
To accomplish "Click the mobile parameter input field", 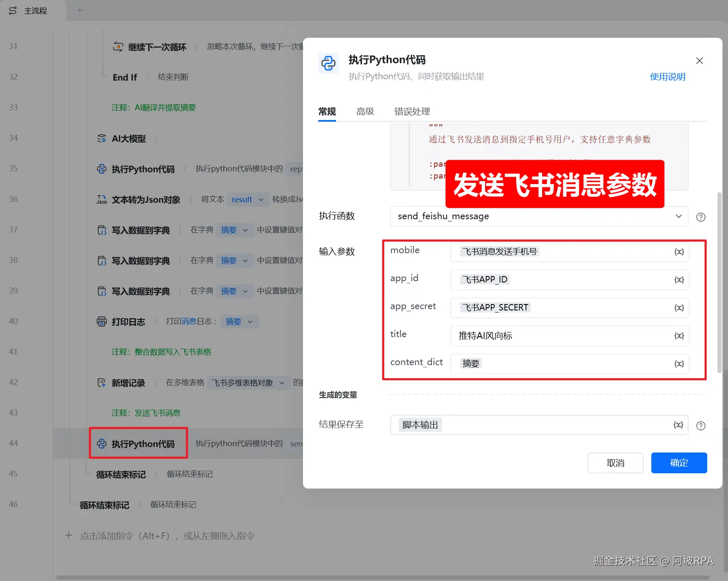I will coord(570,252).
